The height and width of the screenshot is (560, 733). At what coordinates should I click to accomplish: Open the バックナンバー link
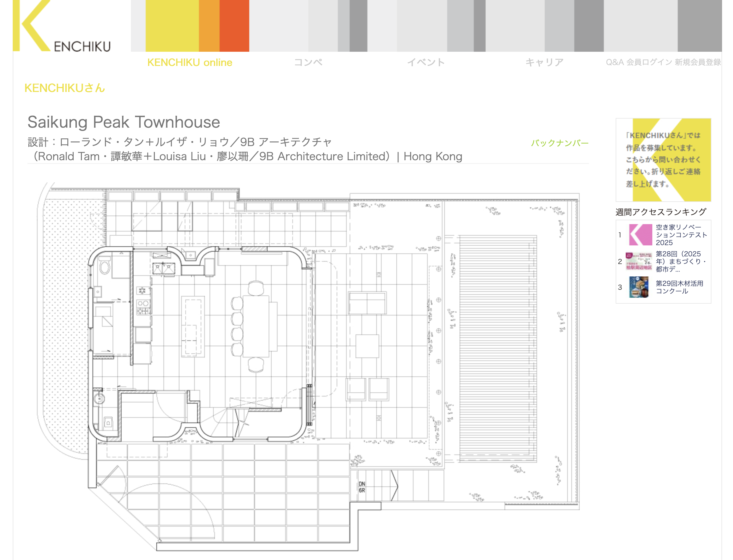tap(560, 143)
